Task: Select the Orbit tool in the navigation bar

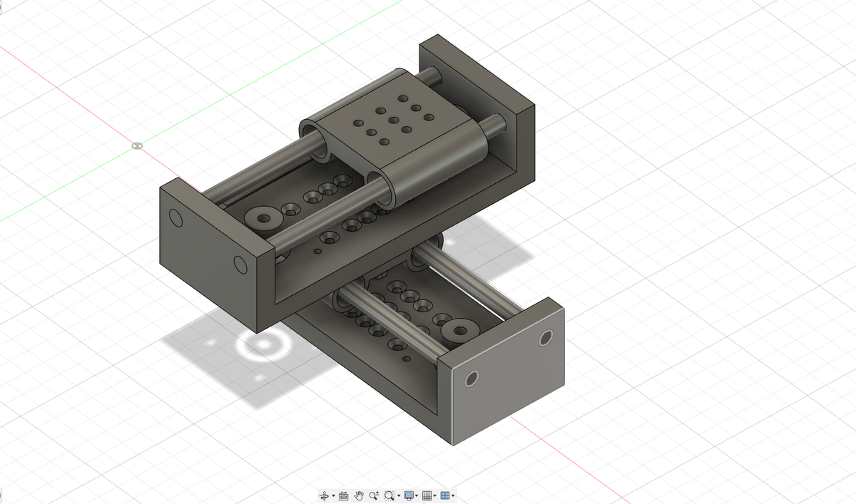Action: pos(325,495)
